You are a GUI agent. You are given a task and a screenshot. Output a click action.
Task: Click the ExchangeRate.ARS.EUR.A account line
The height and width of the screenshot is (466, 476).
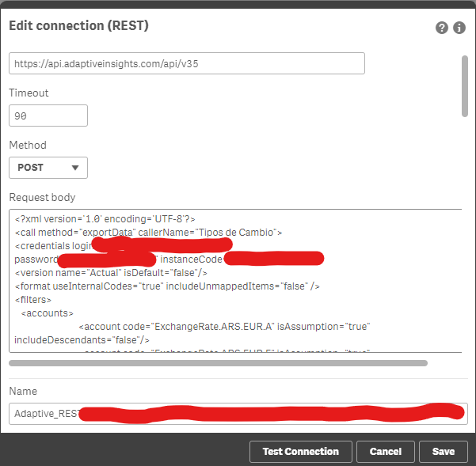click(x=224, y=327)
